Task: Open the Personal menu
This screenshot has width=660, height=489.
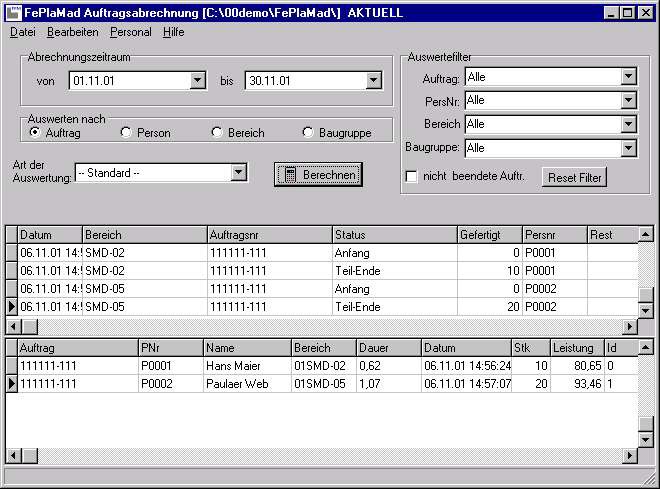Action: (131, 32)
